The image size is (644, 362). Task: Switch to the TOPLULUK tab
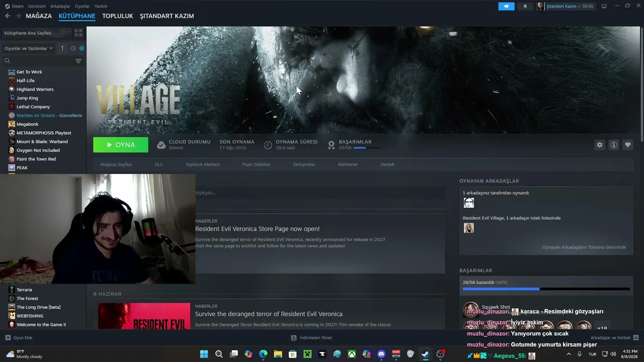[x=118, y=16]
